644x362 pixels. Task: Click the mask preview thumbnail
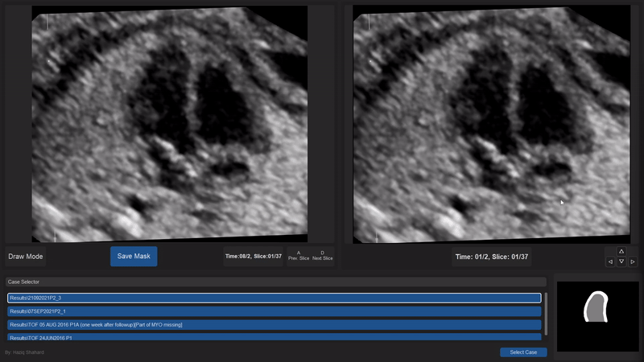(597, 315)
